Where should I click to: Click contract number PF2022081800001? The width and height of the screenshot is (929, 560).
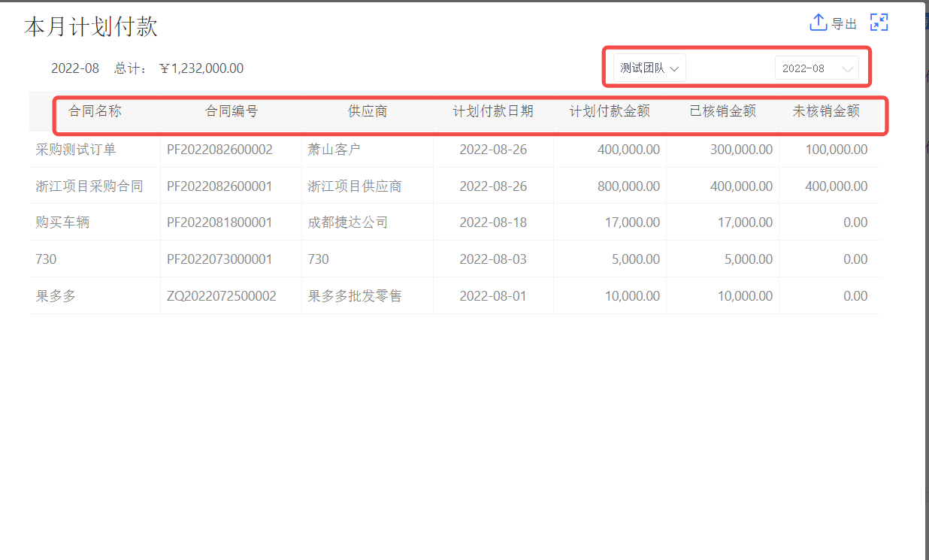pos(219,222)
